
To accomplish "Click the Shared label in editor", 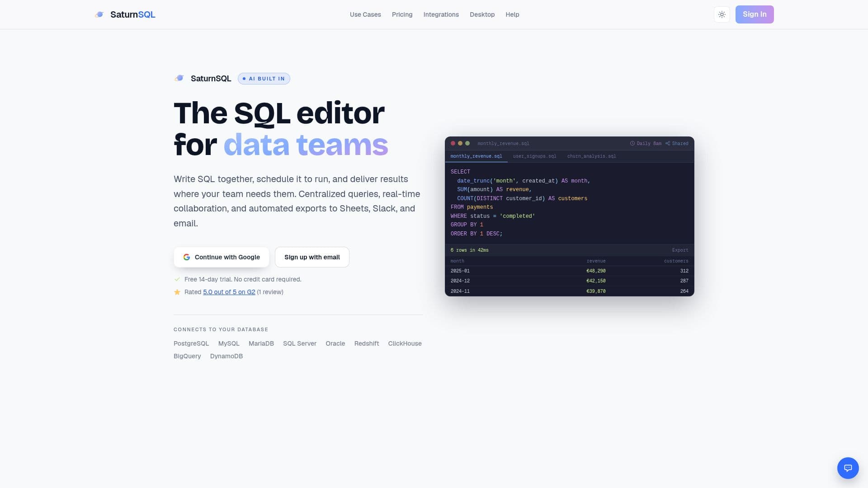I will click(x=680, y=144).
